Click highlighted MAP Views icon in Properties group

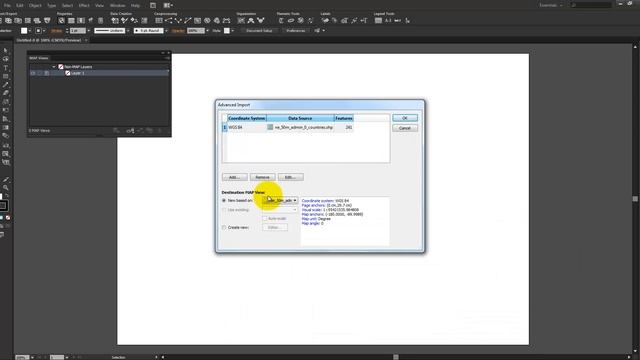point(61,20)
